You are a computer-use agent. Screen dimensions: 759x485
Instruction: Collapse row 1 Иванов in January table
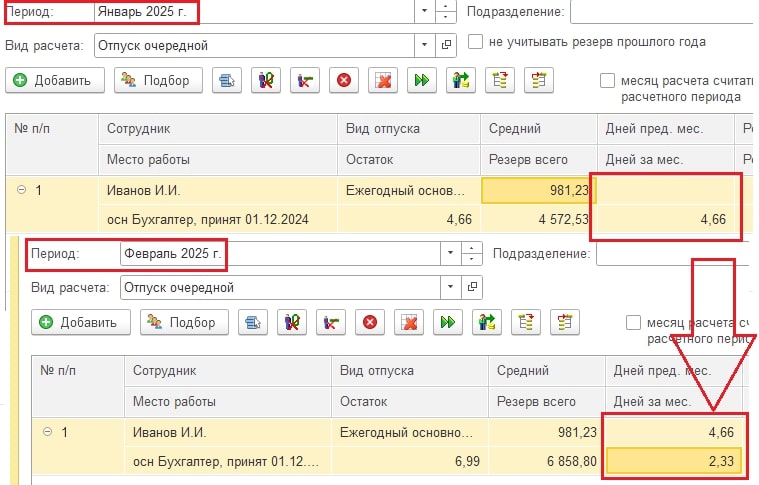(x=21, y=189)
